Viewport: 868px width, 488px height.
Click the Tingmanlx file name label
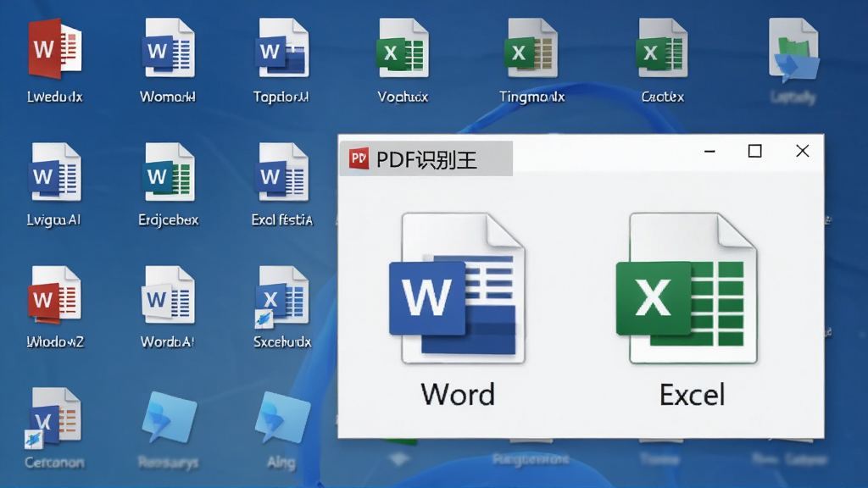[x=531, y=97]
